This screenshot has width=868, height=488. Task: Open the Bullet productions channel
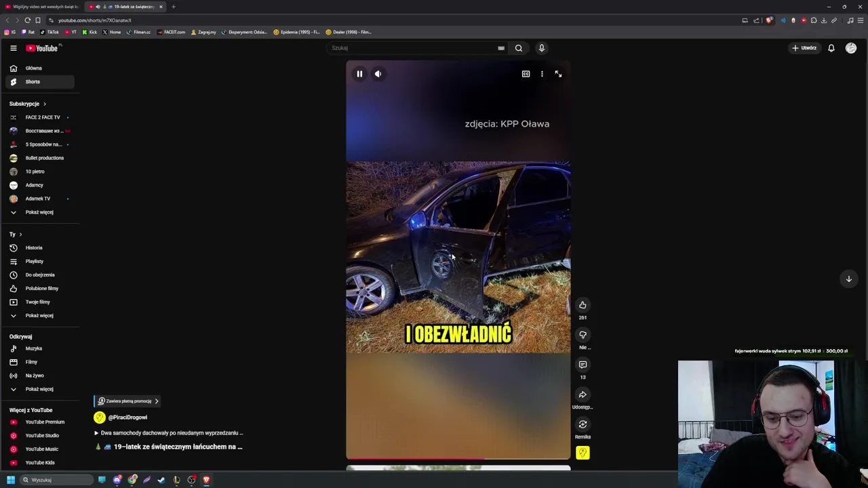click(x=40, y=158)
